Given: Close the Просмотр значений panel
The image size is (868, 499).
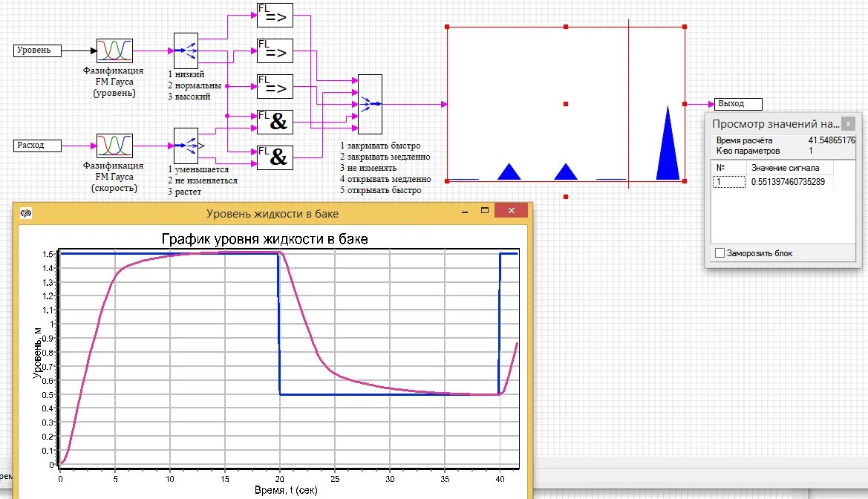Looking at the screenshot, I should click(848, 123).
